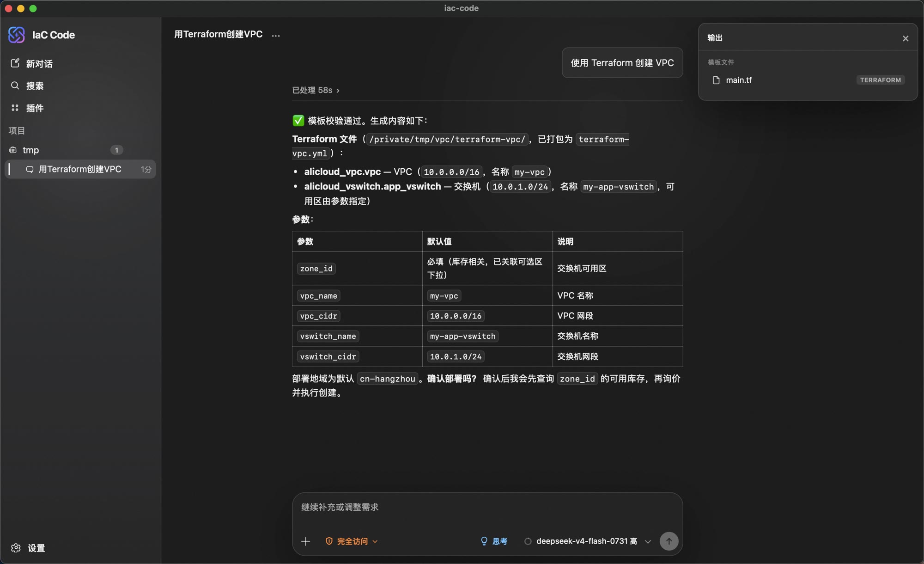Focus the 继续补充或调整需求 input field

point(487,507)
